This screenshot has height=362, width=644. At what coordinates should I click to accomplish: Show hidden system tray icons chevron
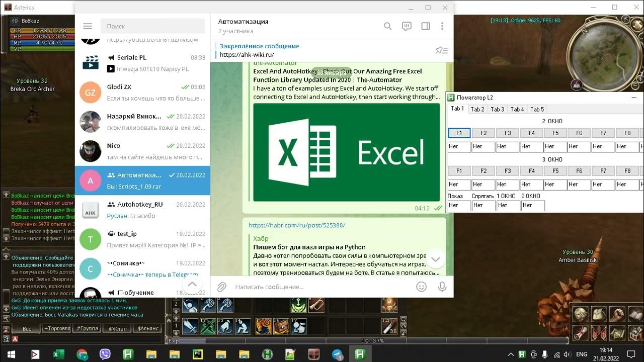[x=511, y=354]
